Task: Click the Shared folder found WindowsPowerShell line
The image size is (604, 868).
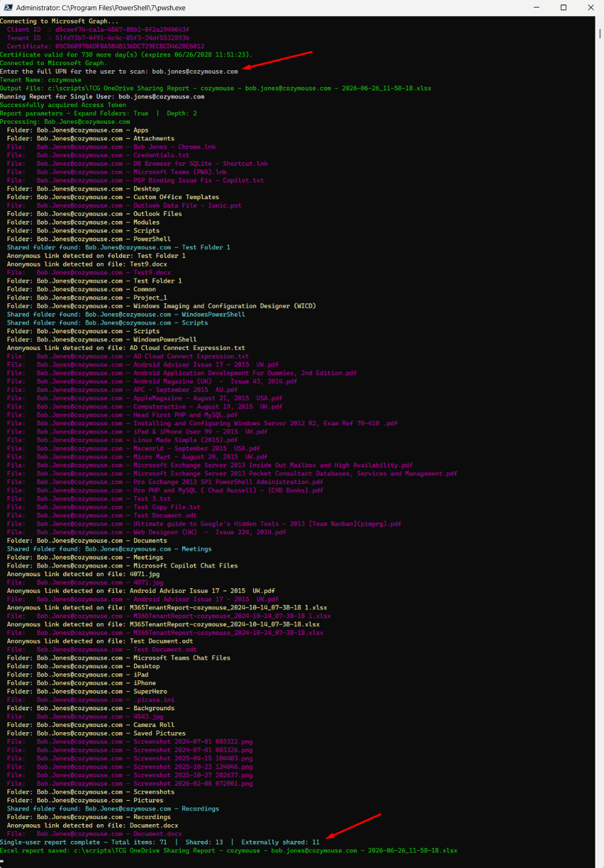Action: [x=126, y=314]
